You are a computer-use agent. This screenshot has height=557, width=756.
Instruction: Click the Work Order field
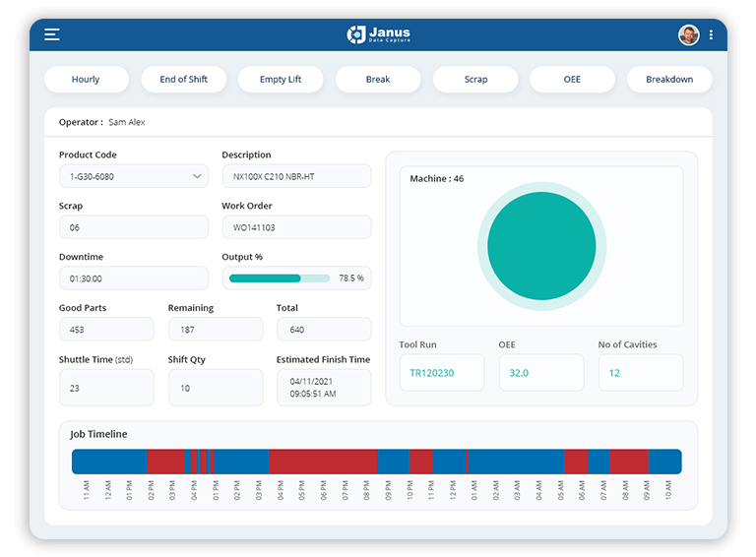[296, 227]
